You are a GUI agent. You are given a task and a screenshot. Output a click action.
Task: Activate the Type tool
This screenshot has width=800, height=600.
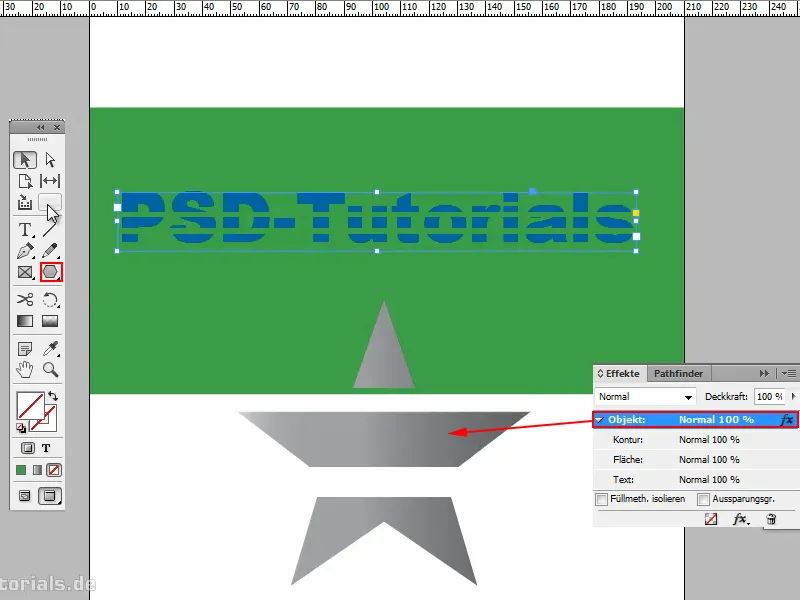(x=24, y=230)
